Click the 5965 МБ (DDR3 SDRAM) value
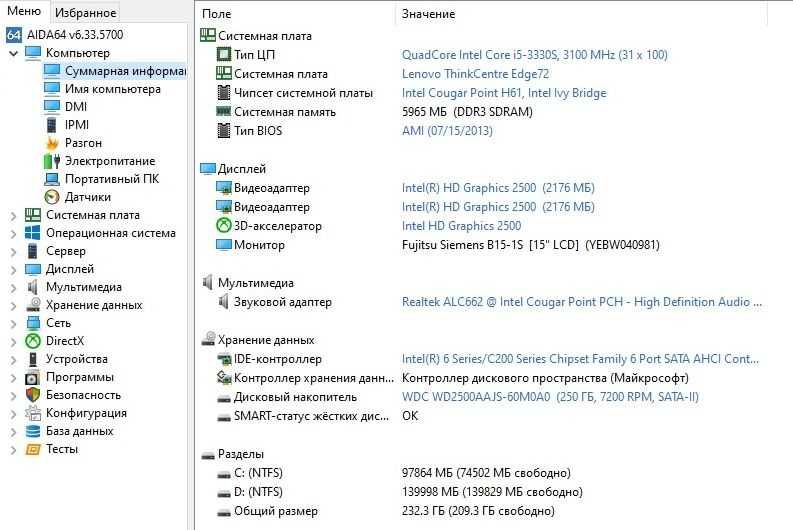The width and height of the screenshot is (793, 530). (467, 112)
